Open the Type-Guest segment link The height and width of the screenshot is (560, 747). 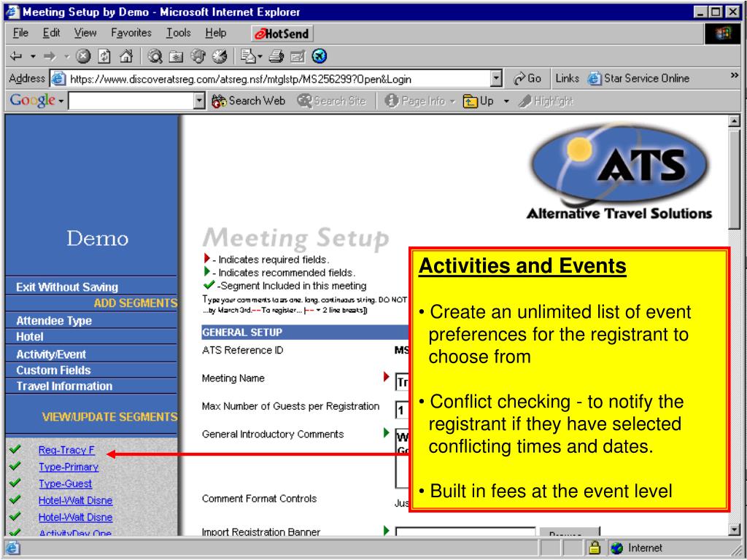pyautogui.click(x=65, y=484)
